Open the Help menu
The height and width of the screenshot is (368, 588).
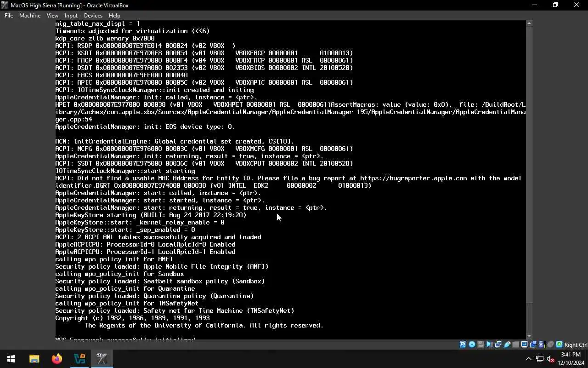pyautogui.click(x=114, y=15)
